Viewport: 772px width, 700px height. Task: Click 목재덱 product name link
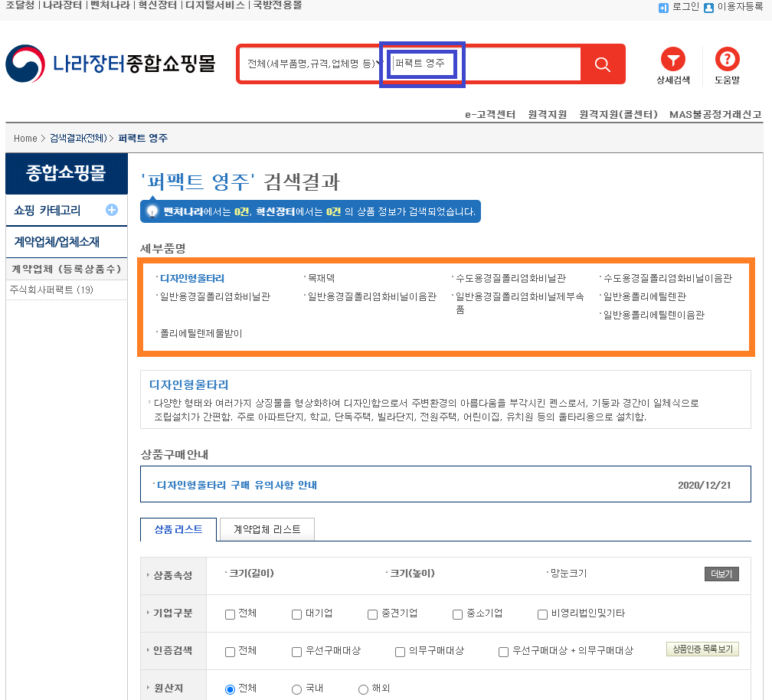click(321, 278)
